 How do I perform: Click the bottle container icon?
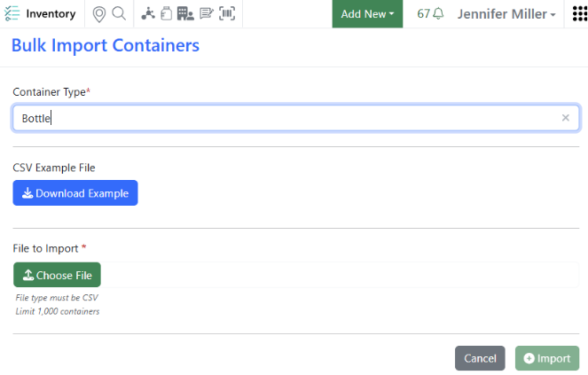click(x=166, y=14)
